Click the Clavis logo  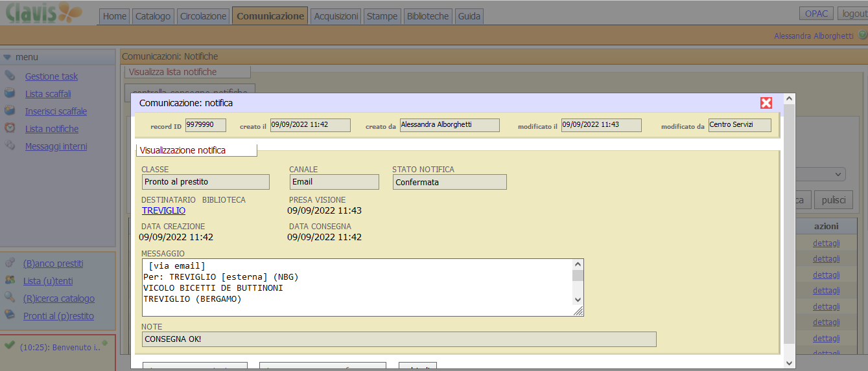[44, 13]
